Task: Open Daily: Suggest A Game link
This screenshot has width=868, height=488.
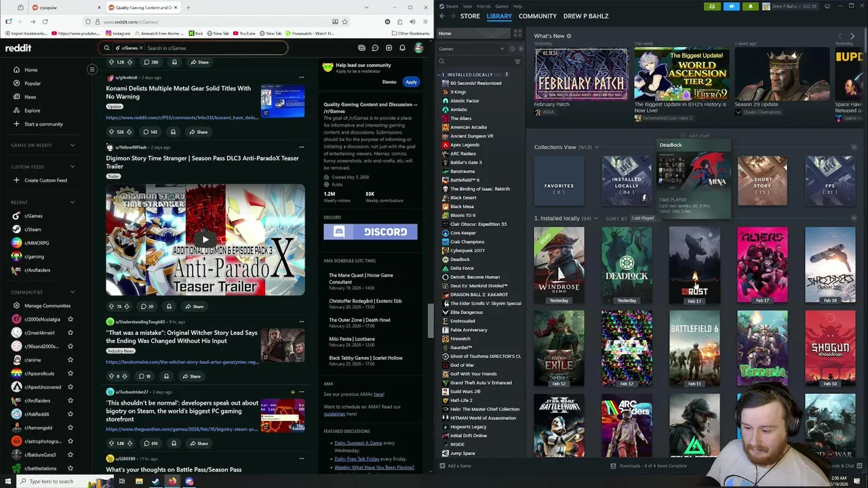Action: [358, 443]
